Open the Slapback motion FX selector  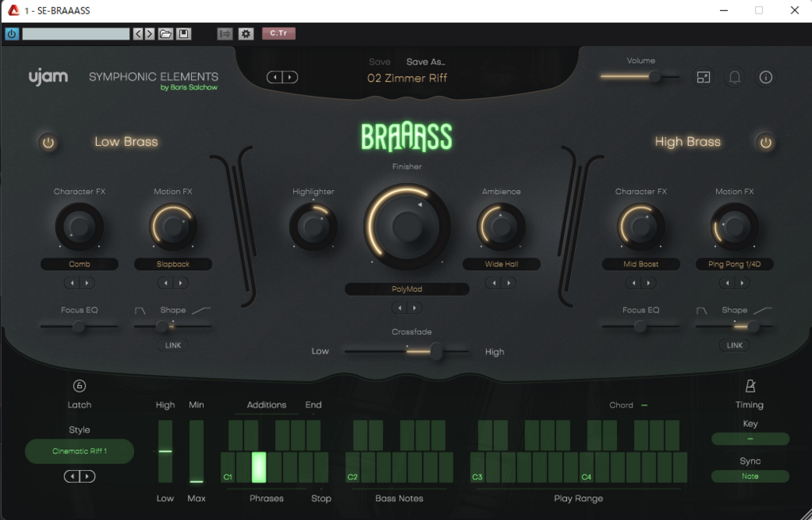tap(173, 264)
